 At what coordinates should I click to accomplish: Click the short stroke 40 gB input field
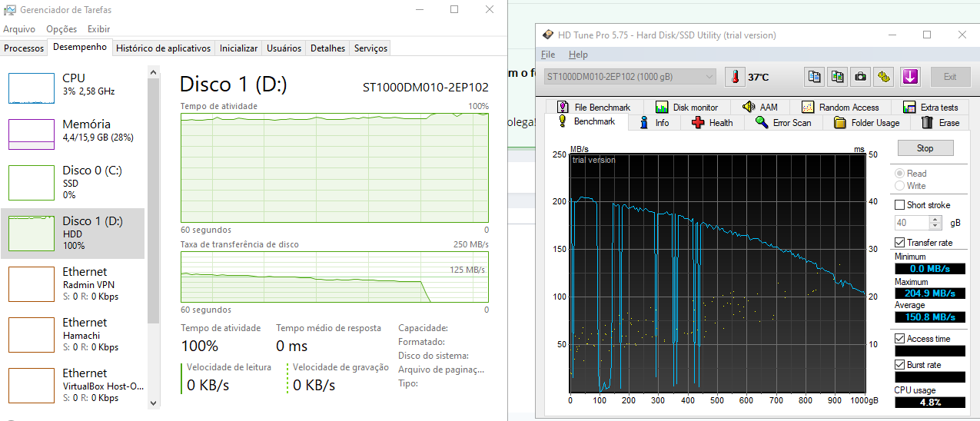(x=912, y=223)
